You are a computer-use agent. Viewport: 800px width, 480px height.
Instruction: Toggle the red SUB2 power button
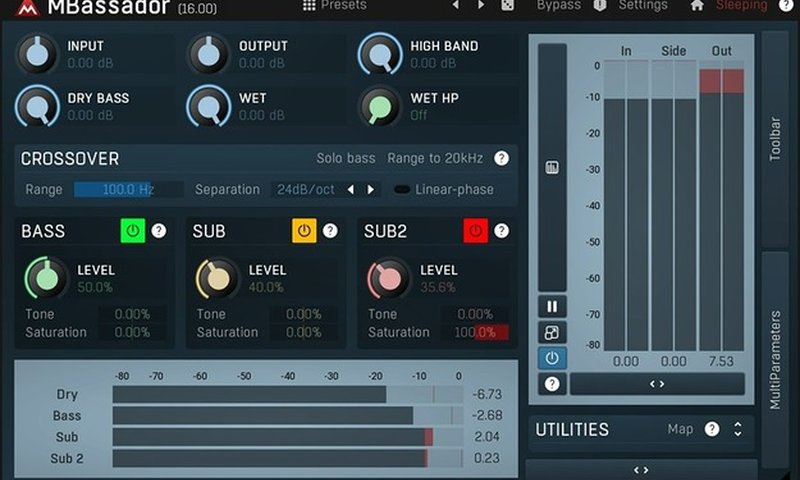475,231
